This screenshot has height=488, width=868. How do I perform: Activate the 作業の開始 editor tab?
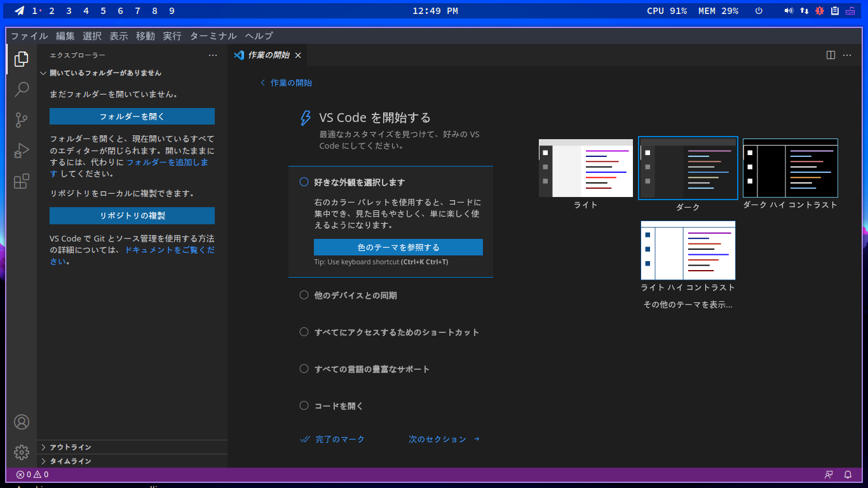268,55
